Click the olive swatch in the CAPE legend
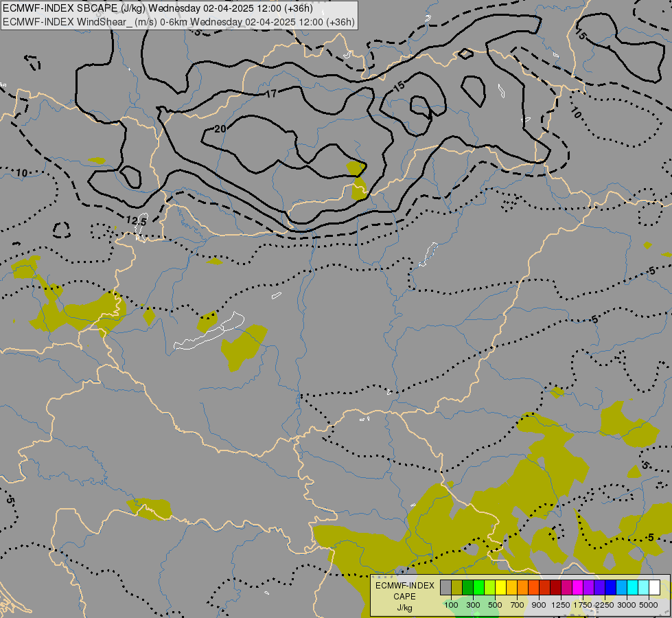This screenshot has width=672, height=618. point(457,587)
